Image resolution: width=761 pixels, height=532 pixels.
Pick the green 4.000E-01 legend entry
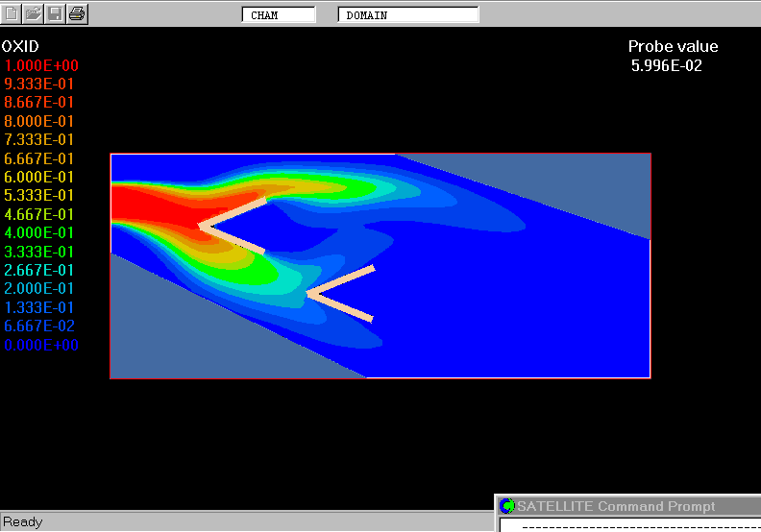coord(41,232)
